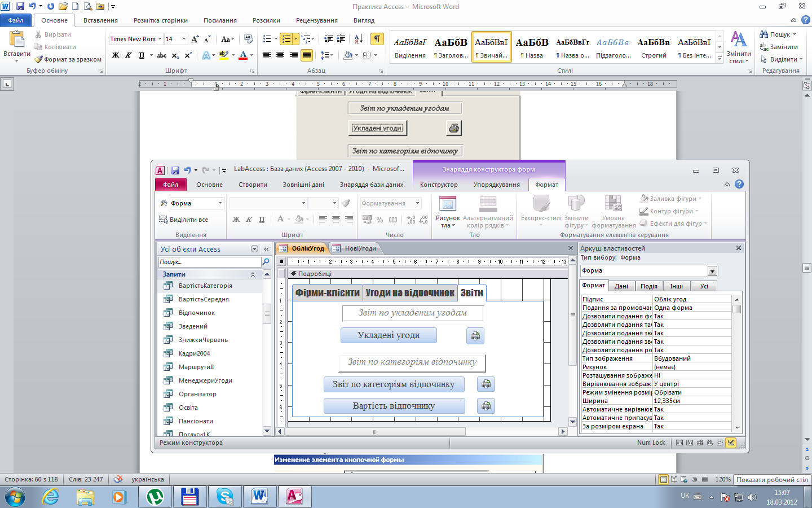This screenshot has width=812, height=508.
Task: Click the Word font color swatch
Action: pos(243,55)
